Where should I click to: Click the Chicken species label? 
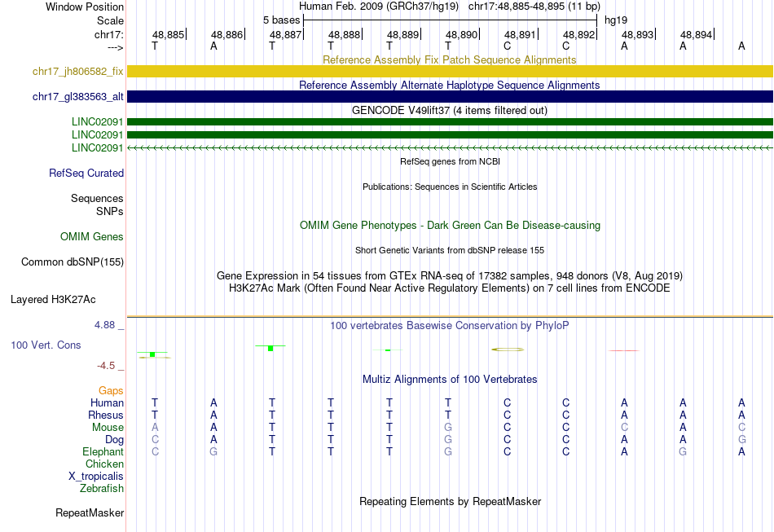tap(104, 464)
